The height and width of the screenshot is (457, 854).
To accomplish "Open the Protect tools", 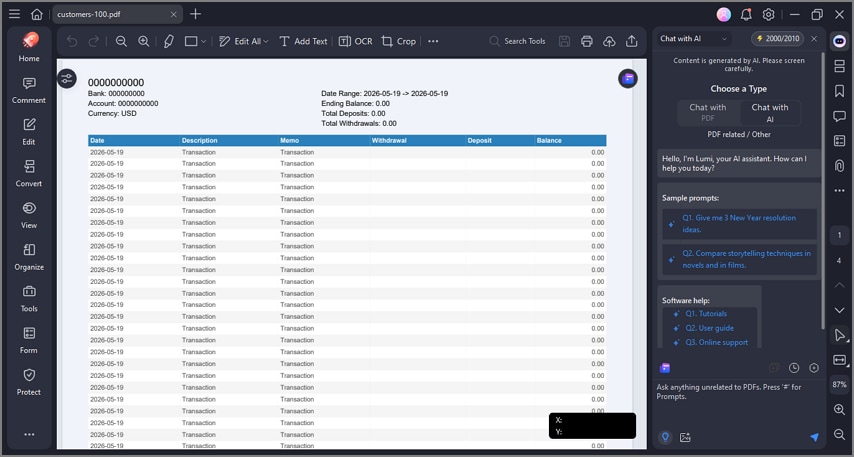I will [29, 382].
